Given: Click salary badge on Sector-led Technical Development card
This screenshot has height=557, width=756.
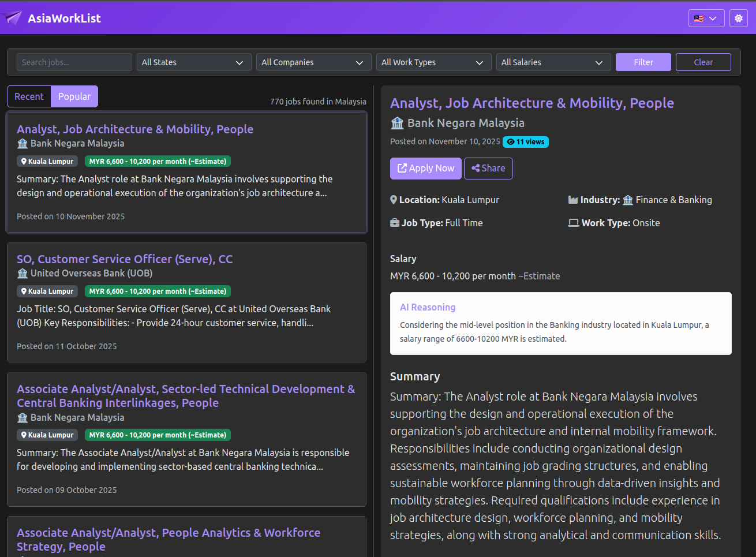Looking at the screenshot, I should click(x=158, y=435).
